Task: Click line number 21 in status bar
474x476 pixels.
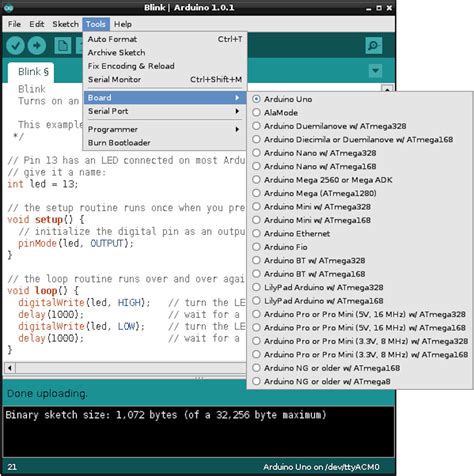Action: (x=12, y=467)
